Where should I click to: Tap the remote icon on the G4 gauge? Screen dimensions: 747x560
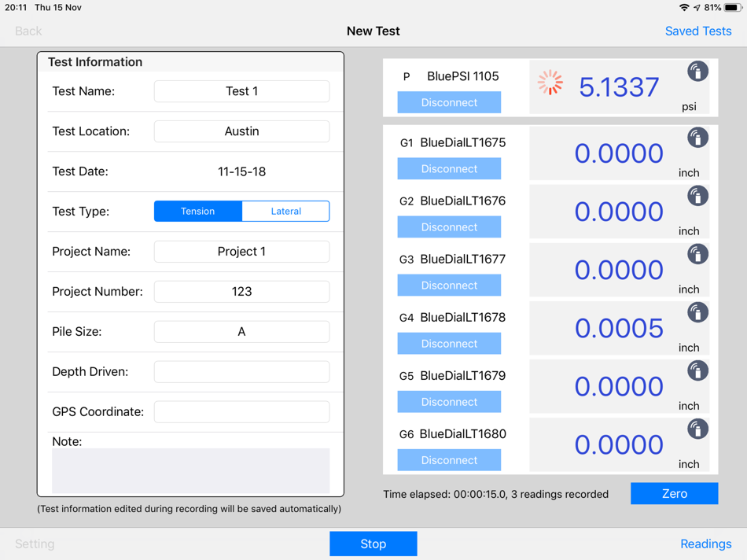[x=697, y=313]
